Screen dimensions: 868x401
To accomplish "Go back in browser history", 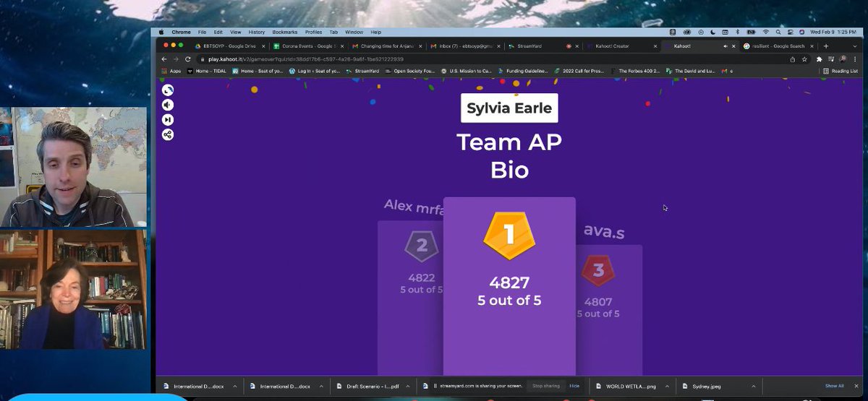I will point(164,59).
